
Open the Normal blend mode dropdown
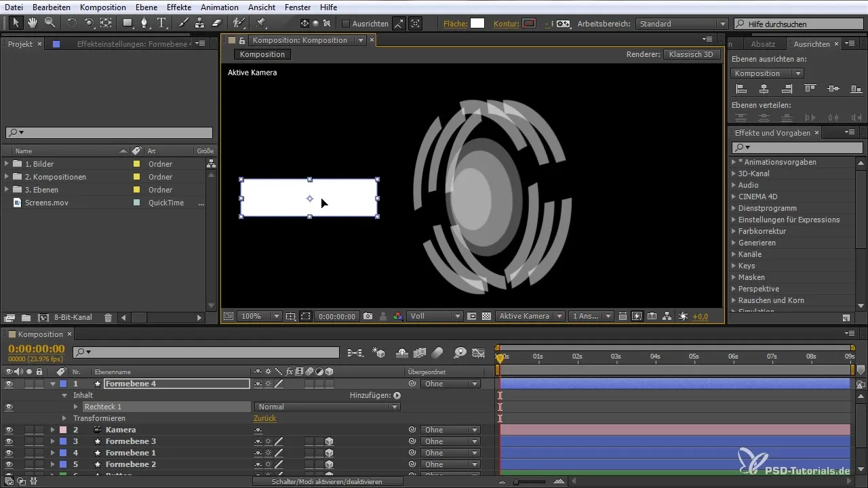[328, 407]
